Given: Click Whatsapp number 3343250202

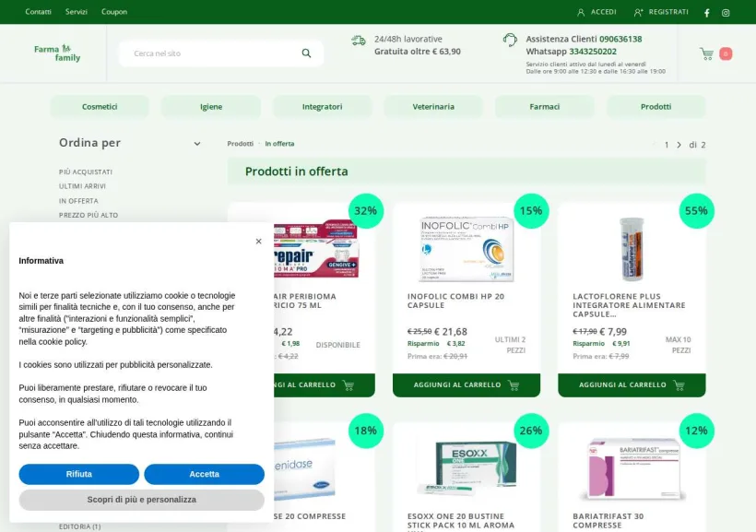Looking at the screenshot, I should pyautogui.click(x=593, y=52).
